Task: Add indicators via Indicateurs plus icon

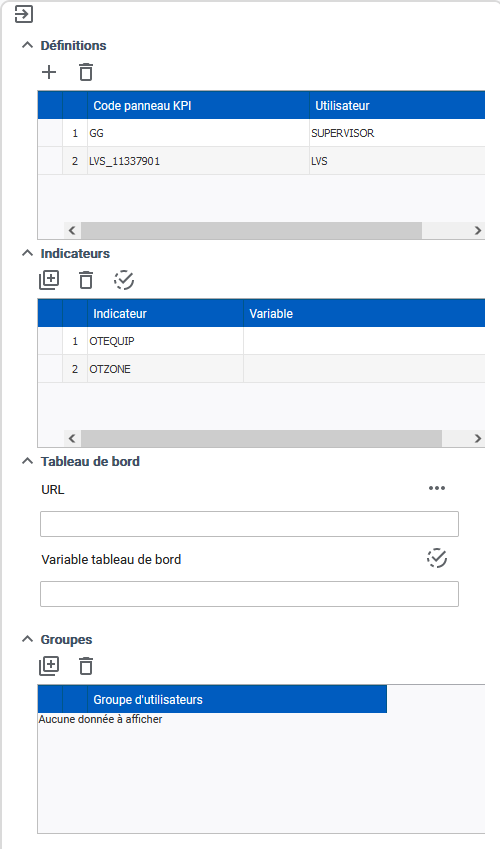Action: click(x=49, y=280)
